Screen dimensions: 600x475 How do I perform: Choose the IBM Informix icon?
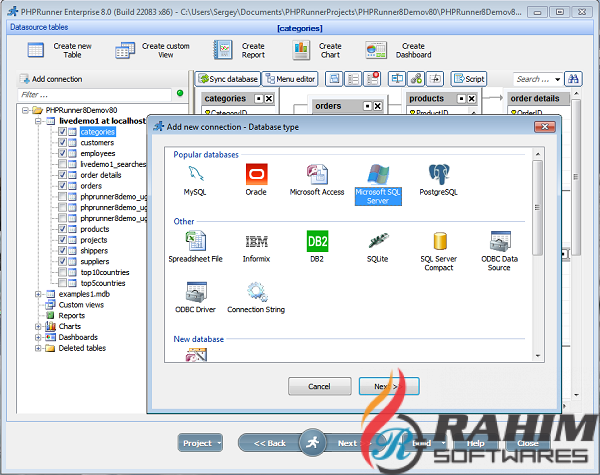pyautogui.click(x=256, y=241)
